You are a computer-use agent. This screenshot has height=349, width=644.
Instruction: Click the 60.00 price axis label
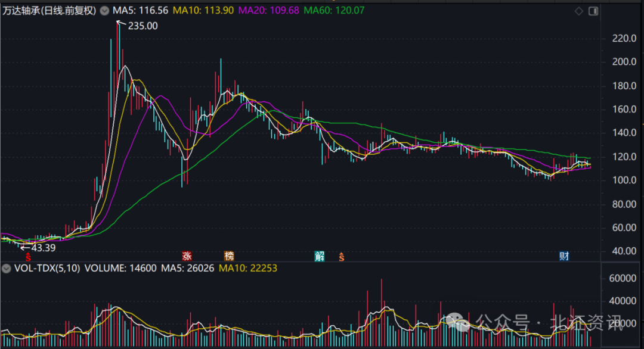(624, 228)
